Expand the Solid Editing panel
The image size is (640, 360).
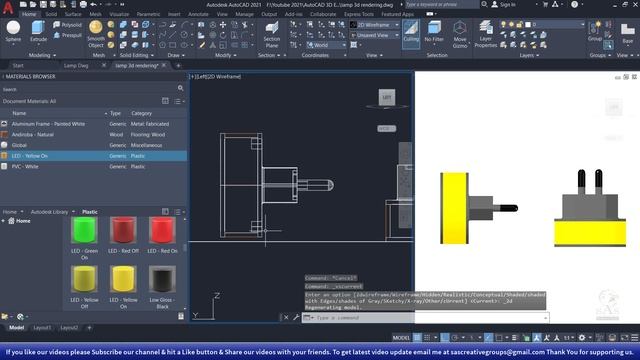(136, 55)
